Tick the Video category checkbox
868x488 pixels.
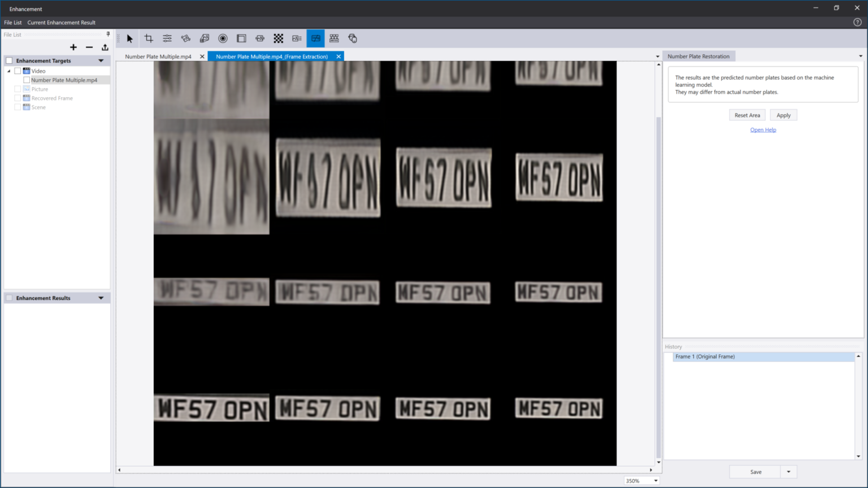pos(18,71)
